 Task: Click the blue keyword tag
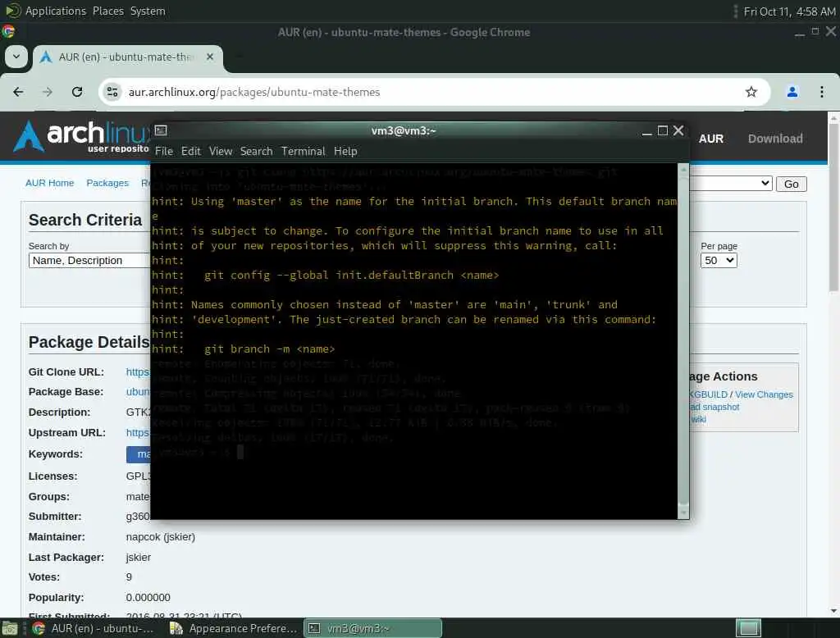tap(138, 454)
